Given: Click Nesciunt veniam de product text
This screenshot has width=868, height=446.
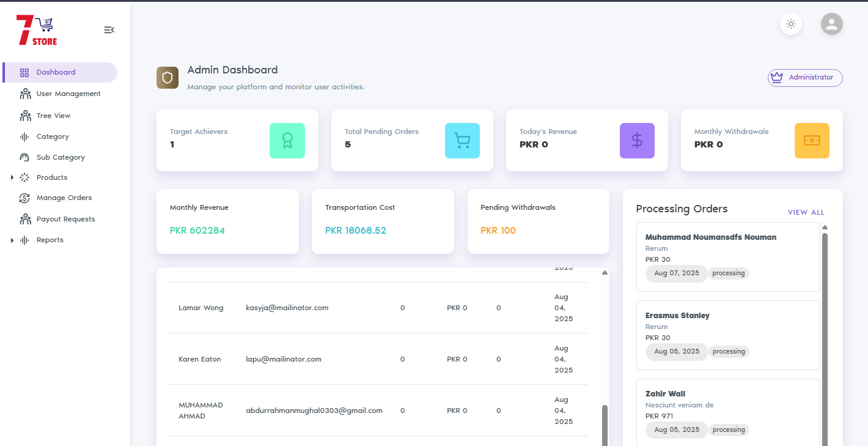Looking at the screenshot, I should [x=680, y=405].
